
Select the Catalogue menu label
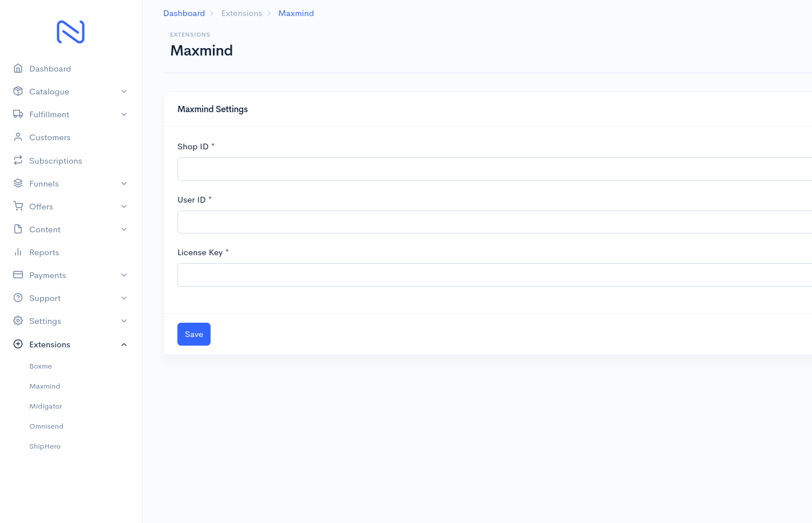[49, 92]
